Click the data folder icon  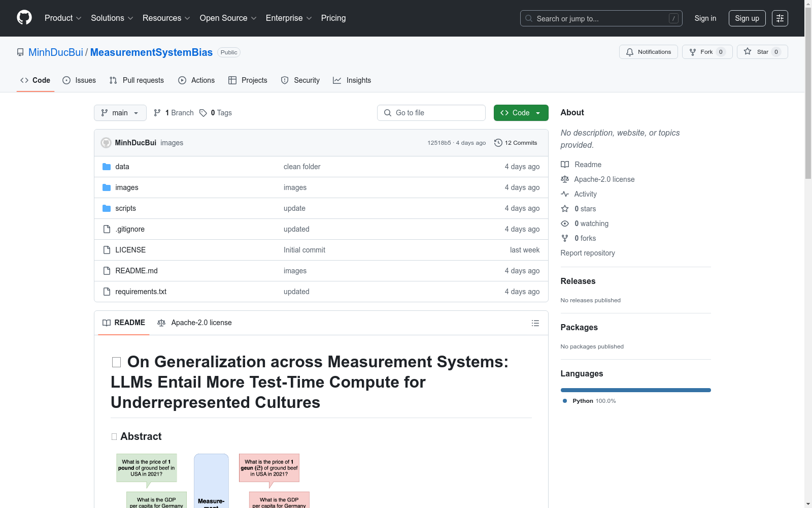click(107, 167)
